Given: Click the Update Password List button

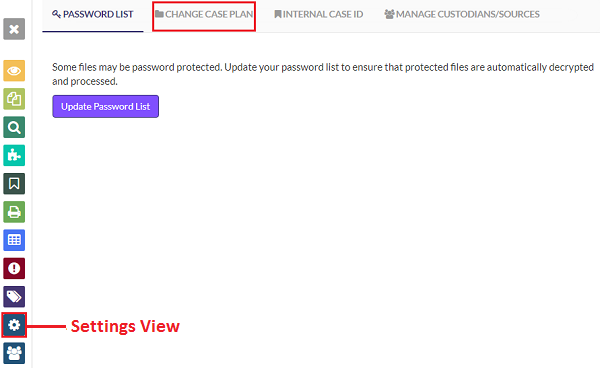Looking at the screenshot, I should coord(106,106).
